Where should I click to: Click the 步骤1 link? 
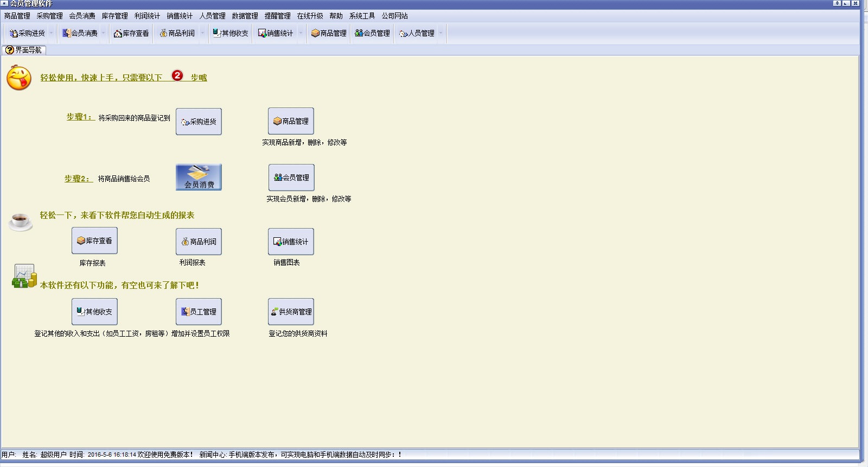80,117
